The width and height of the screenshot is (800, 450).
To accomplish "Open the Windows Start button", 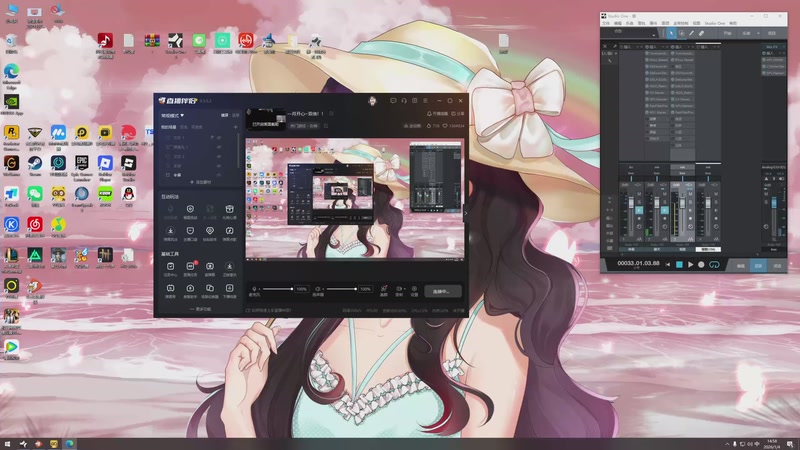I will [x=7, y=444].
